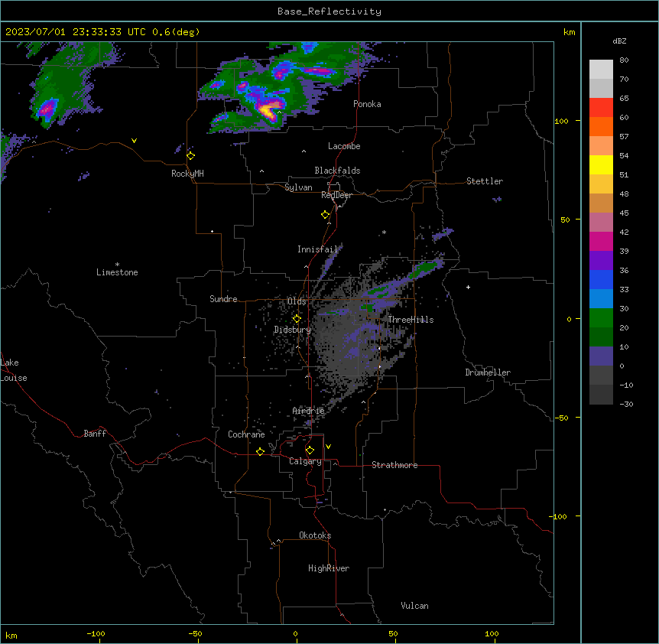Click the Calgary city label

click(x=305, y=461)
